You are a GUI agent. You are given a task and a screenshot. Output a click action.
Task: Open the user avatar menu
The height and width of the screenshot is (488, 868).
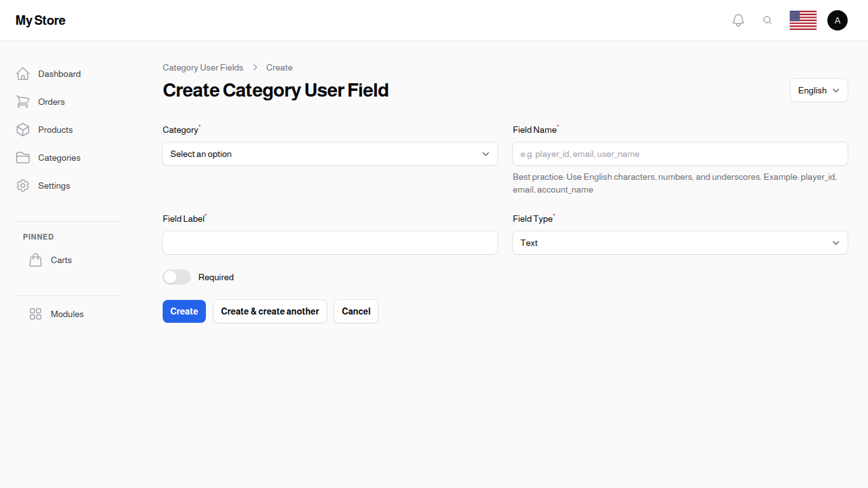(x=837, y=20)
